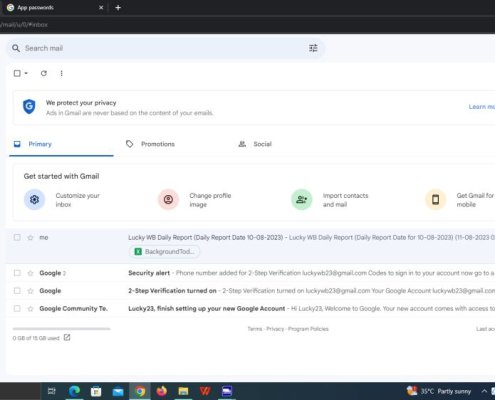Tick the checkbox for Google Community Team email
Screen dimensions: 495x400
[x=17, y=308]
